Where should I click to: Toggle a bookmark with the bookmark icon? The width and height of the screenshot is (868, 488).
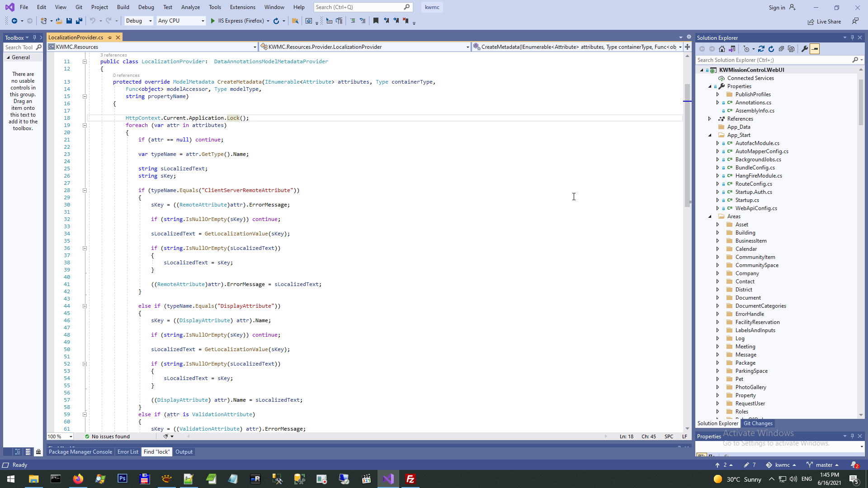376,21
